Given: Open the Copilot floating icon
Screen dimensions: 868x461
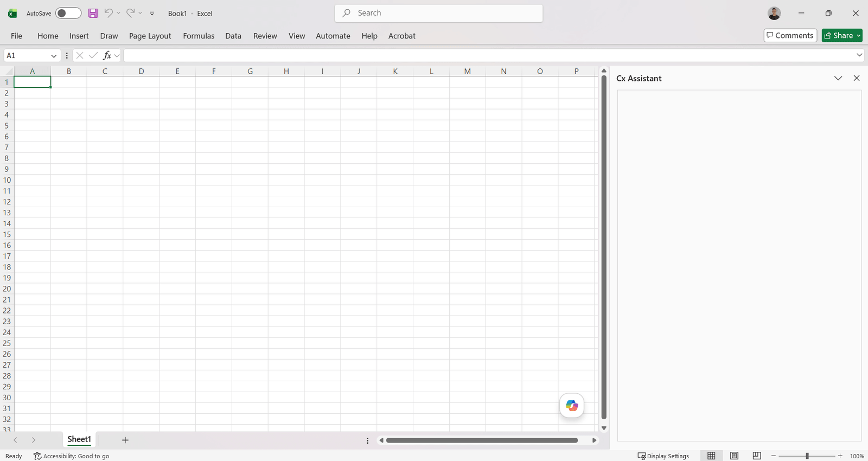Looking at the screenshot, I should point(572,406).
